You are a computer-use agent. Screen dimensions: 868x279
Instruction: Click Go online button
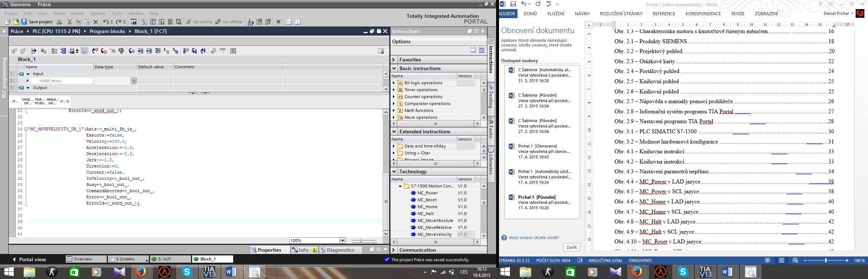point(199,22)
